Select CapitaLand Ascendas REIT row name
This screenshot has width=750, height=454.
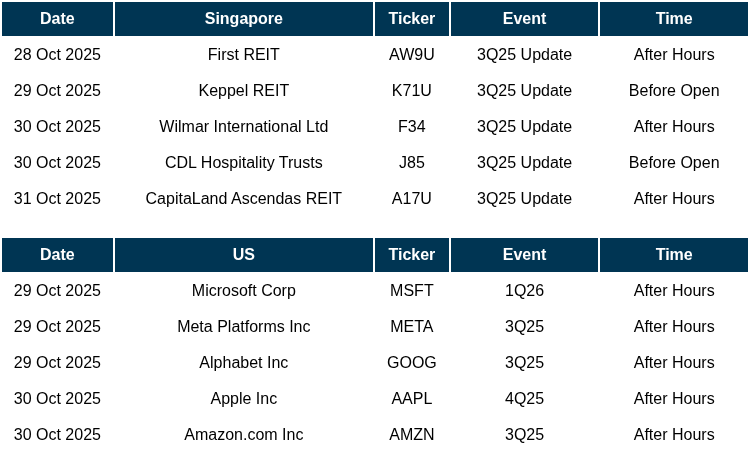point(244,199)
